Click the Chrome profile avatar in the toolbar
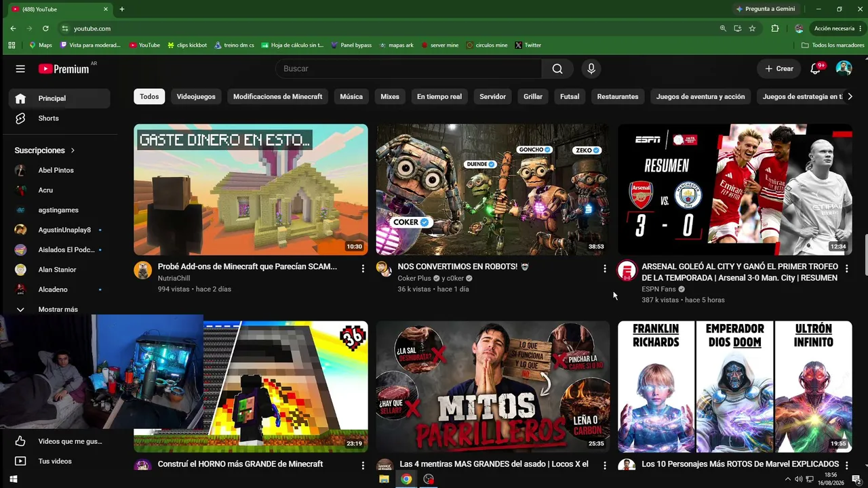 pos(799,28)
